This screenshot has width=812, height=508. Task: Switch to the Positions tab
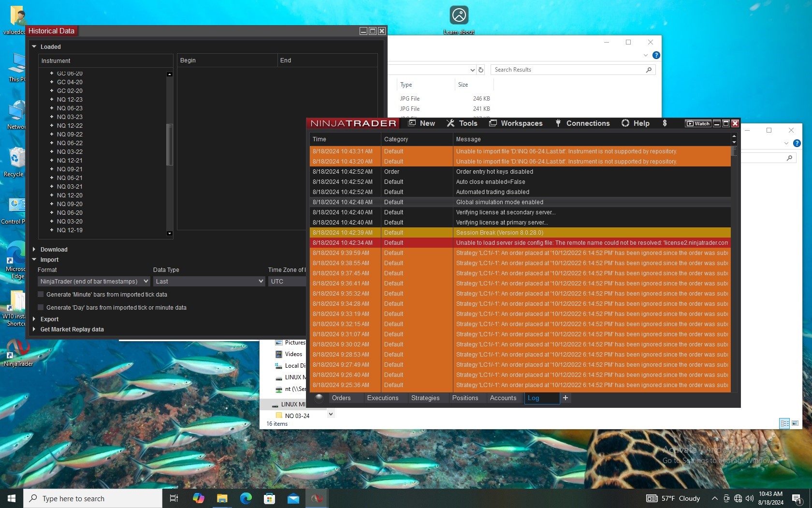click(x=465, y=398)
